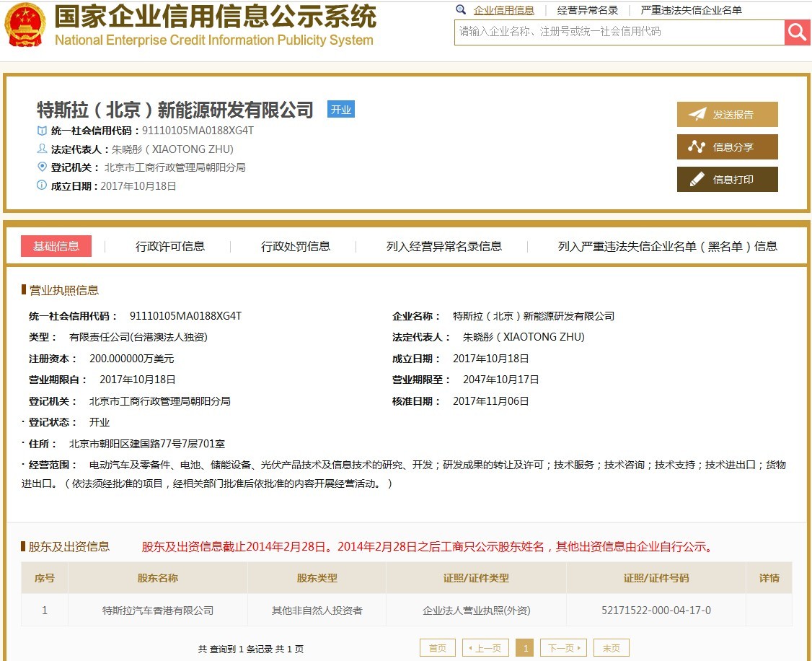
Task: Click the company title 特斯拉（北京）新能源研发有限公司
Action: [175, 110]
